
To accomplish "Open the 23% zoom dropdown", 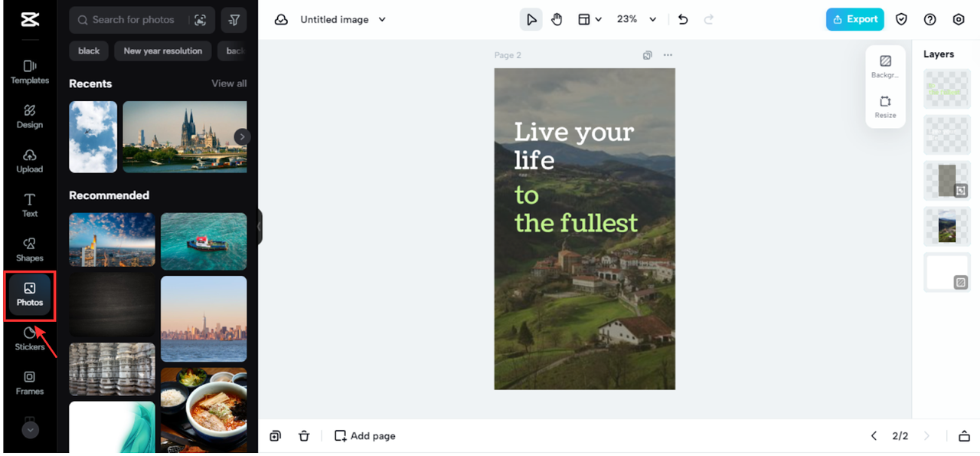I will point(637,20).
